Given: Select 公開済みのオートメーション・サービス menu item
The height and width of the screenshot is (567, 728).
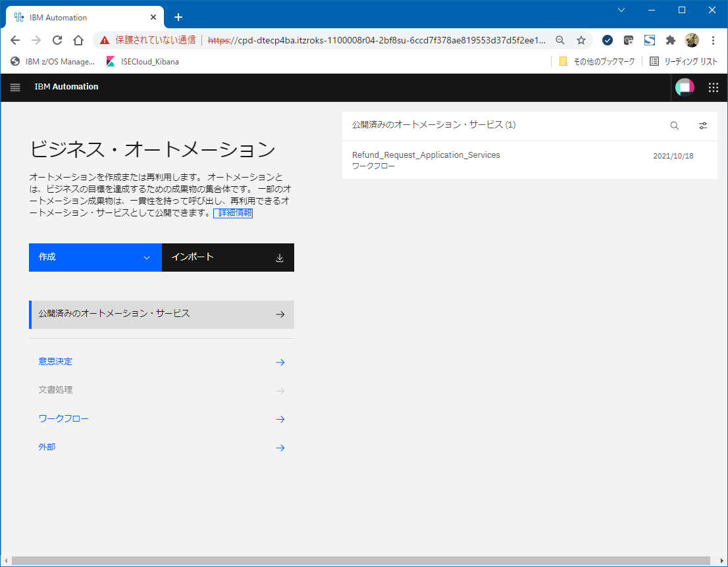Looking at the screenshot, I should pyautogui.click(x=161, y=314).
